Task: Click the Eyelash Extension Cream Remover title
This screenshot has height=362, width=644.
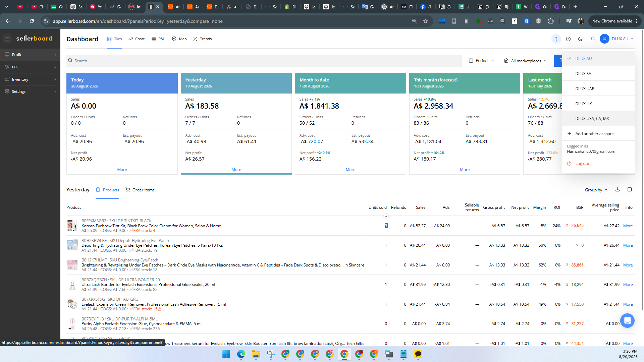Action: tap(154, 304)
